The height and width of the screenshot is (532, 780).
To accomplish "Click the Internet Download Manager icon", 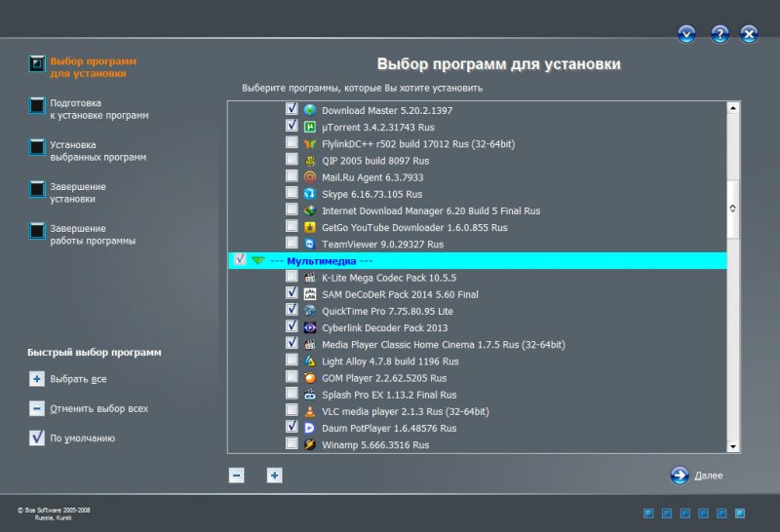I will point(309,210).
